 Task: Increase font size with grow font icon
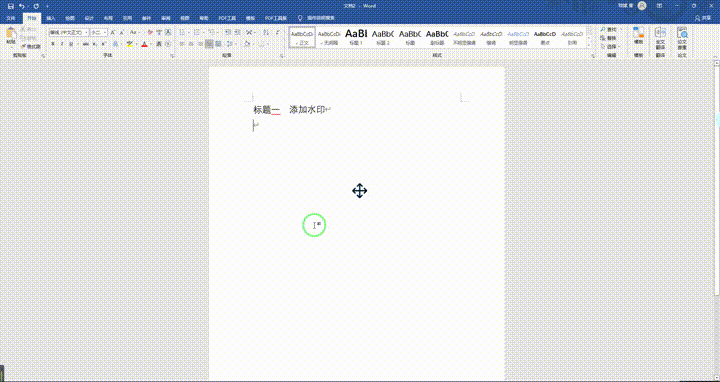[113, 33]
